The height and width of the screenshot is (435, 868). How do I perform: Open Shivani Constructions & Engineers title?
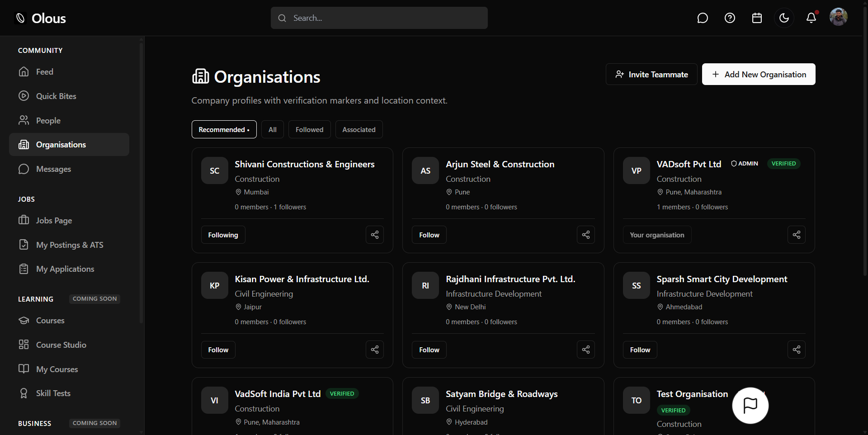(305, 164)
